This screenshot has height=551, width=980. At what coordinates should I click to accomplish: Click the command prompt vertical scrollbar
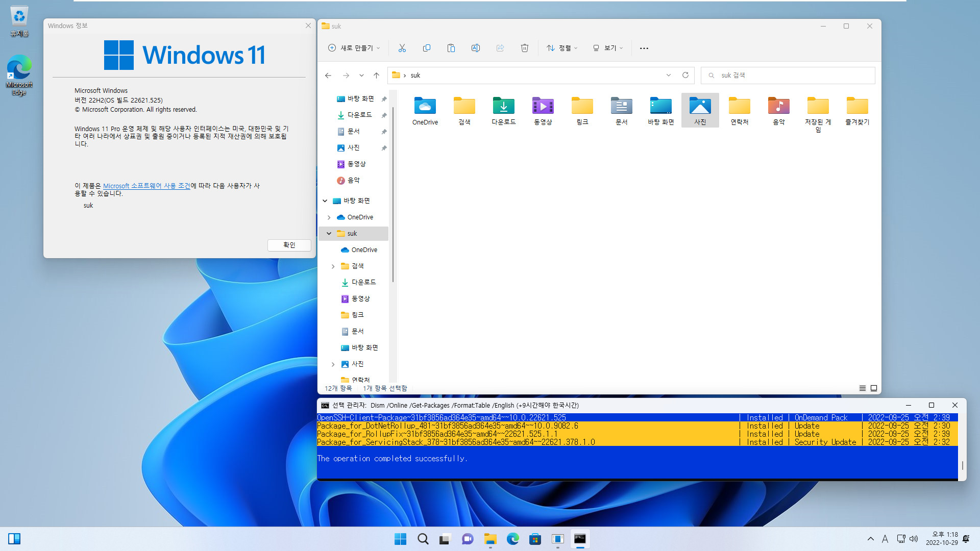click(962, 465)
